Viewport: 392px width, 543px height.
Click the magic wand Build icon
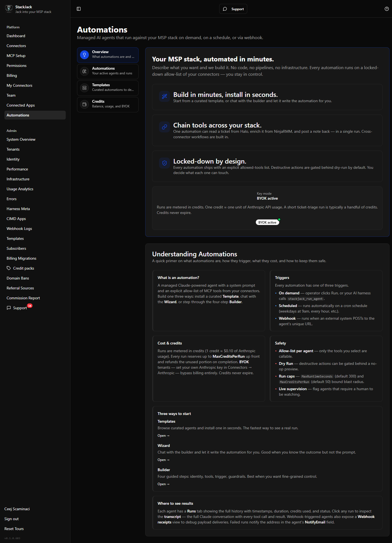click(x=165, y=96)
